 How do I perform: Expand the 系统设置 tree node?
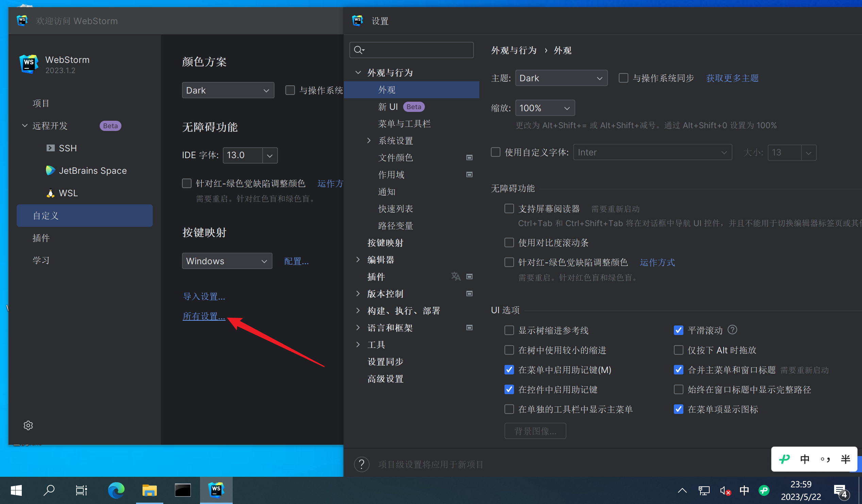[369, 140]
